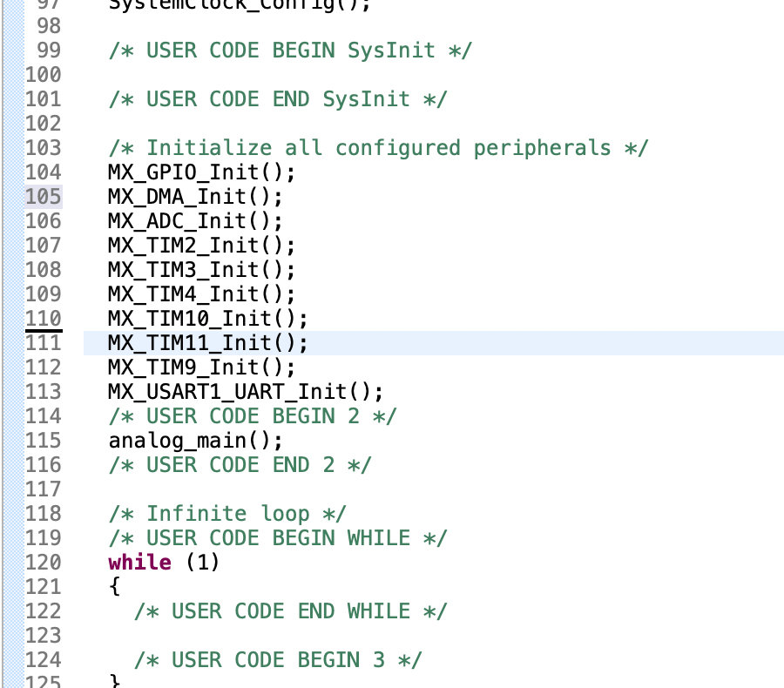Click MX_TIM4_Init(); in the editor

(202, 294)
